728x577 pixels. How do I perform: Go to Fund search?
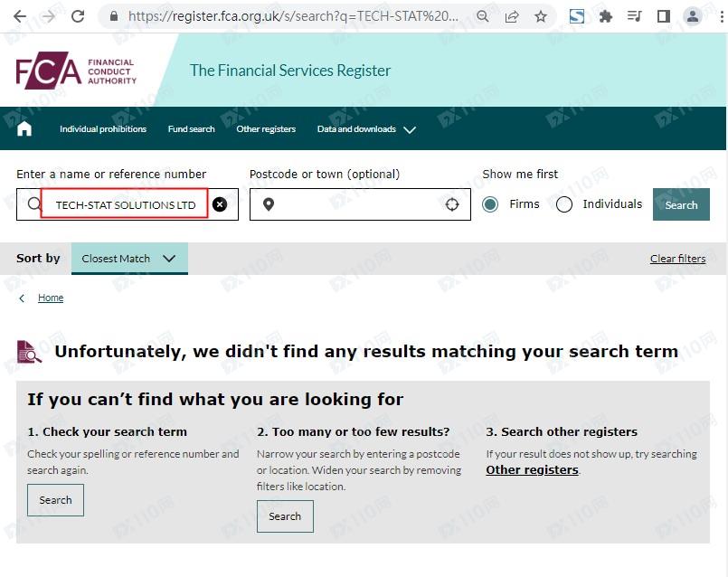click(192, 129)
